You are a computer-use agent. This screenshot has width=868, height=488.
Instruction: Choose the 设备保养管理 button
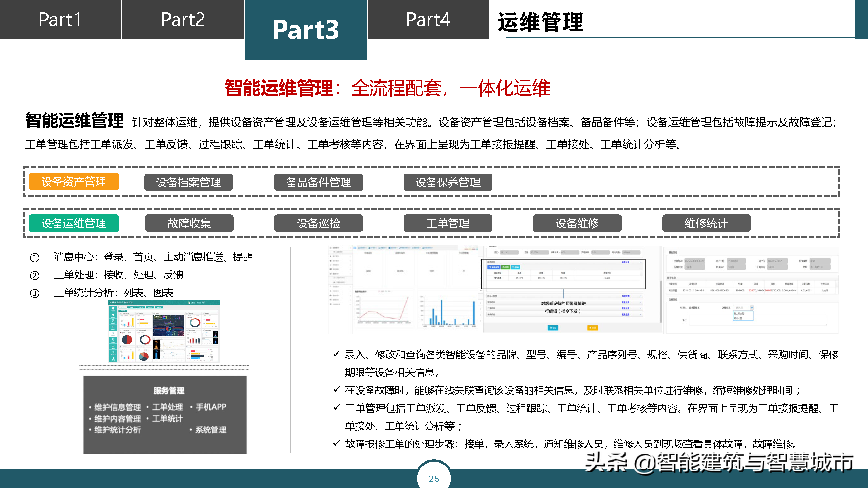point(448,183)
